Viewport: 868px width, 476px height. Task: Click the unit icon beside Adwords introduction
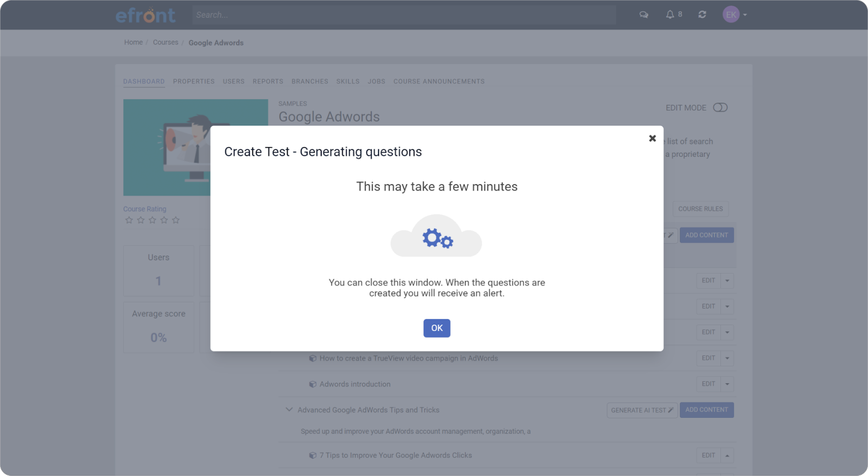[x=312, y=384]
